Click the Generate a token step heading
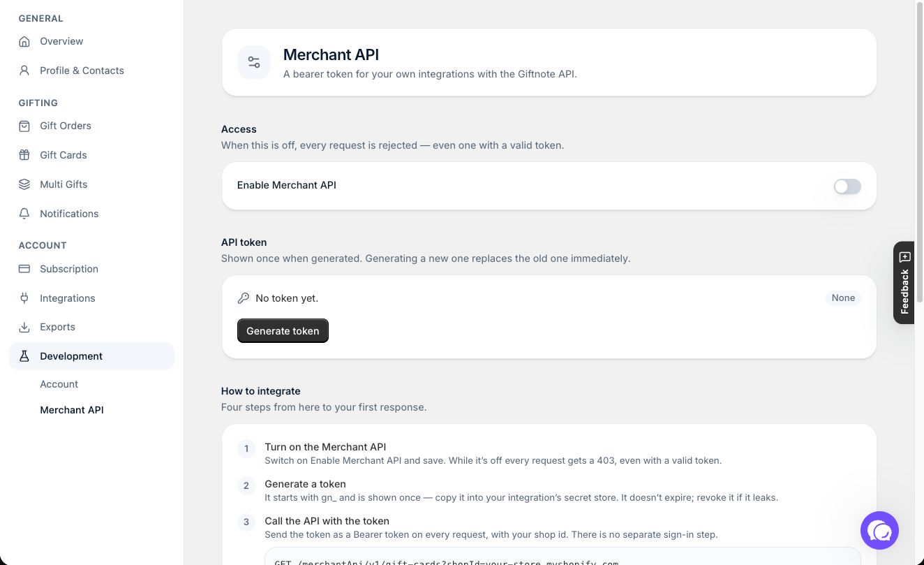This screenshot has height=565, width=924. tap(305, 484)
